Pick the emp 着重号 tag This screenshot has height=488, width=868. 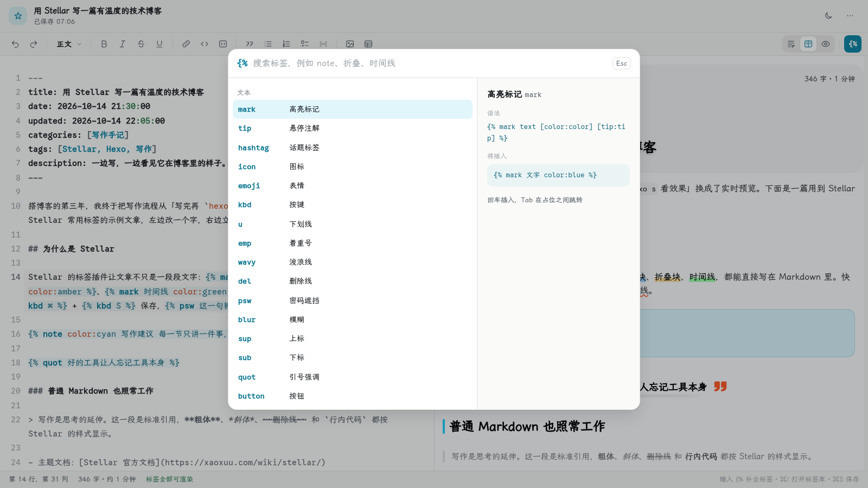pos(353,243)
